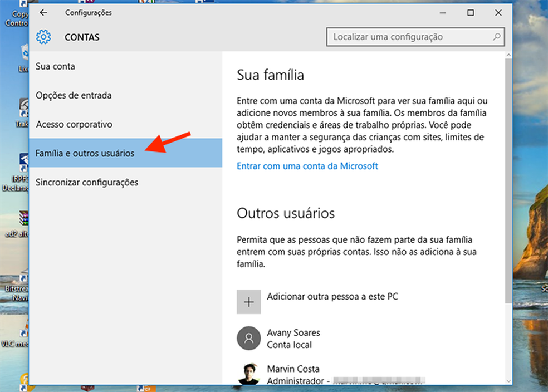Click the back arrow in Configurações
The image size is (548, 392).
click(x=43, y=12)
